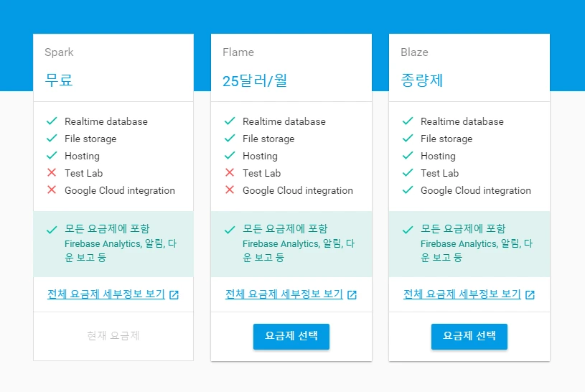Click checkmark beside Flame's Hosting
585x392 pixels.
230,156
